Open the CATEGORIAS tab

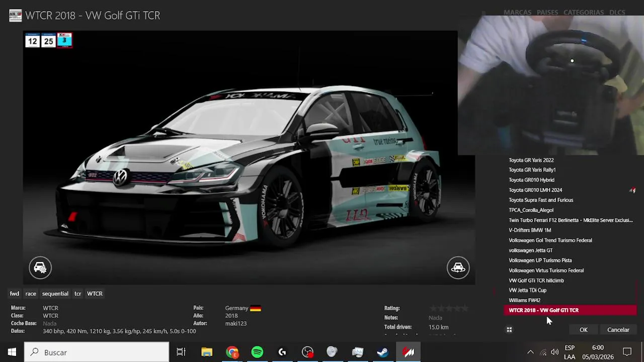point(583,12)
